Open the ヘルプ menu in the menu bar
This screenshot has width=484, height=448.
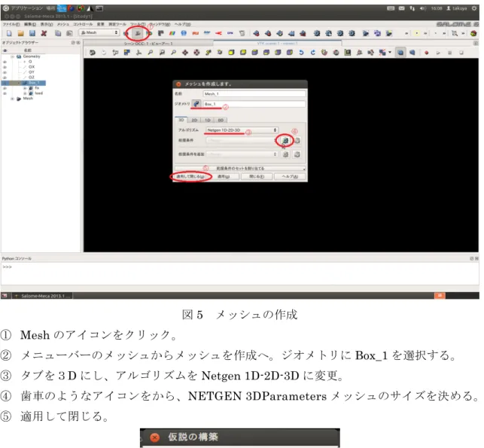182,24
